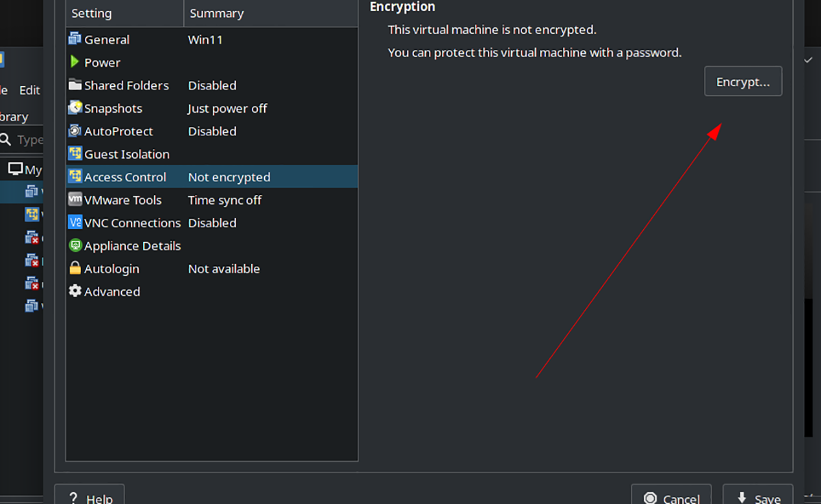Click the Encrypt... button
Image resolution: width=821 pixels, height=504 pixels.
coord(743,82)
